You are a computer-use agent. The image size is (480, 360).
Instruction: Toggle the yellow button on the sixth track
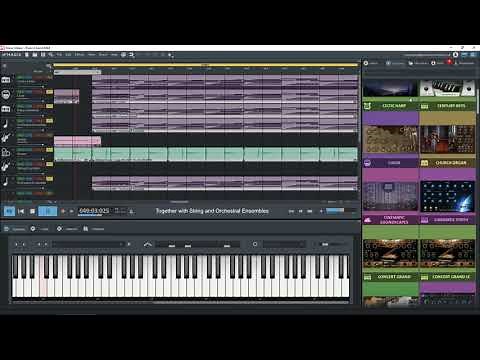tap(49, 150)
